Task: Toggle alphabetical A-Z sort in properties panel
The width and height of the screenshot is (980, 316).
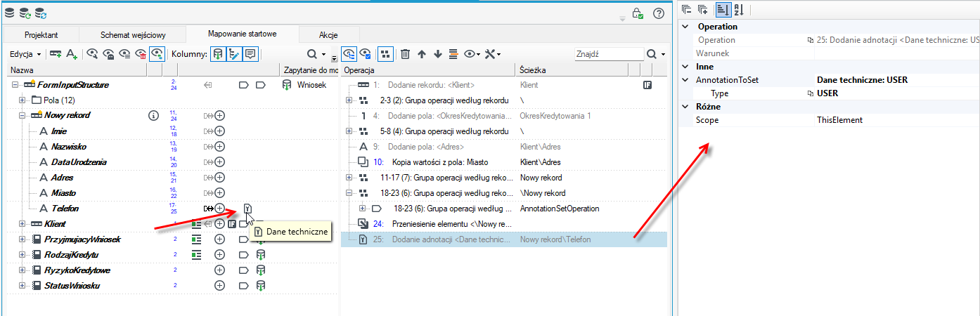Action: point(739,9)
